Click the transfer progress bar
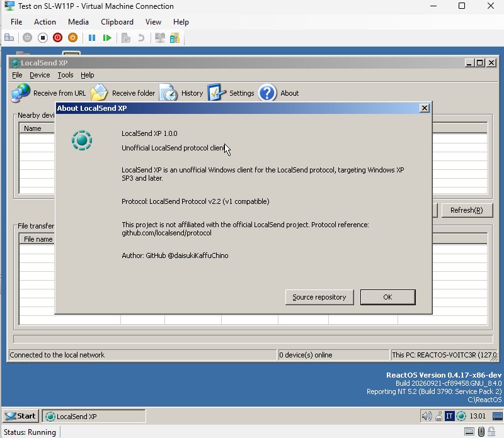504x438 pixels. coord(253,339)
